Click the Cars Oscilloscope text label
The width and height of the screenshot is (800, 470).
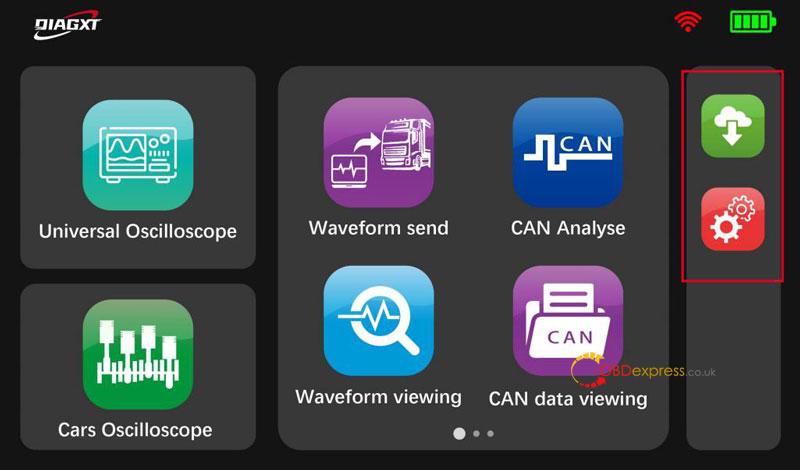click(135, 430)
